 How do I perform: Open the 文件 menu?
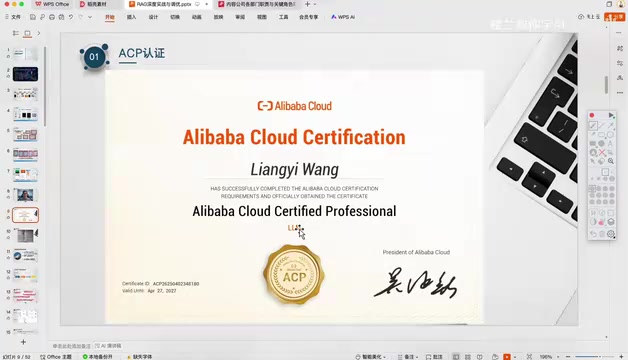click(x=13, y=17)
